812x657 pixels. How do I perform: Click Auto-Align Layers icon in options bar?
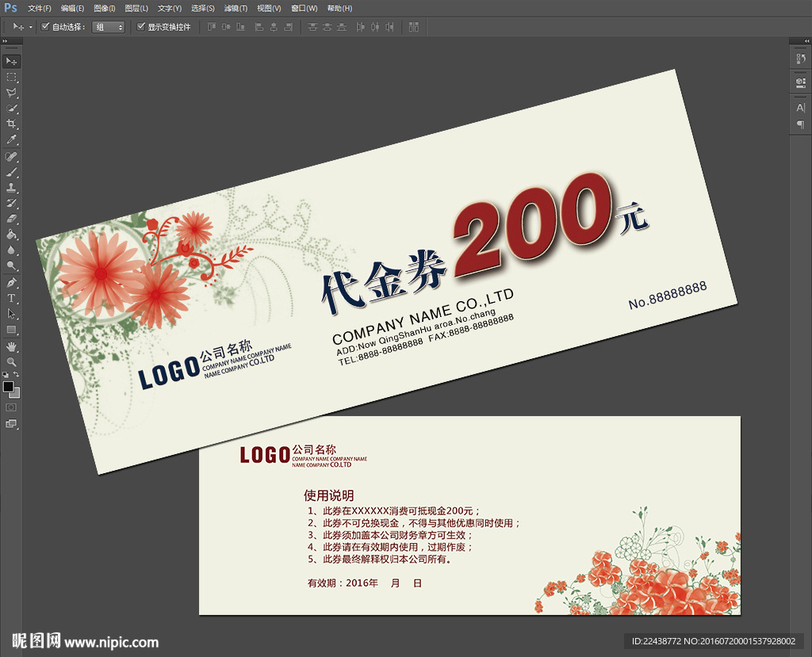413,27
